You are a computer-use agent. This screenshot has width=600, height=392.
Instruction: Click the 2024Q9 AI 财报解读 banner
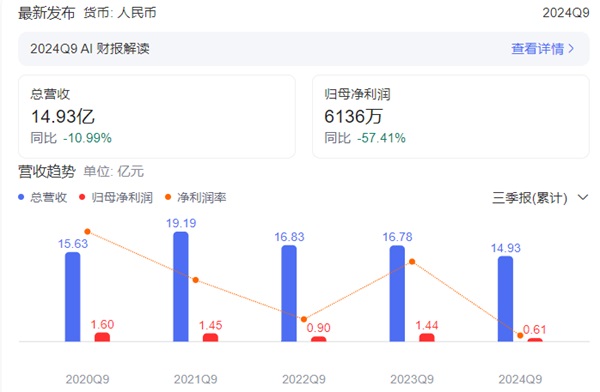click(x=304, y=49)
